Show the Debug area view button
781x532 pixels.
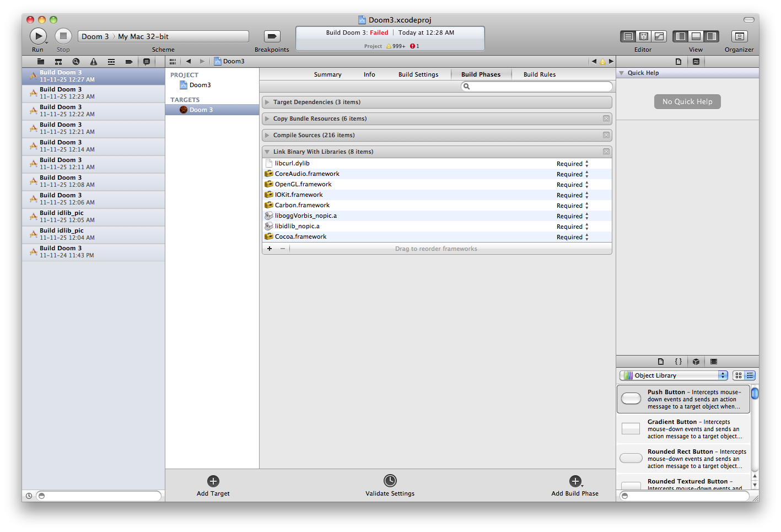(696, 36)
